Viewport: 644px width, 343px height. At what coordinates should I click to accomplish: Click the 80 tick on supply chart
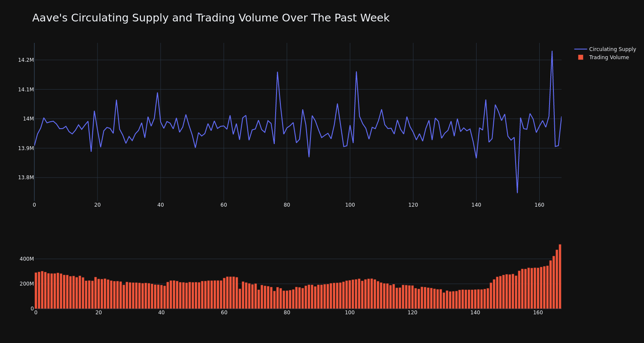pos(287,205)
